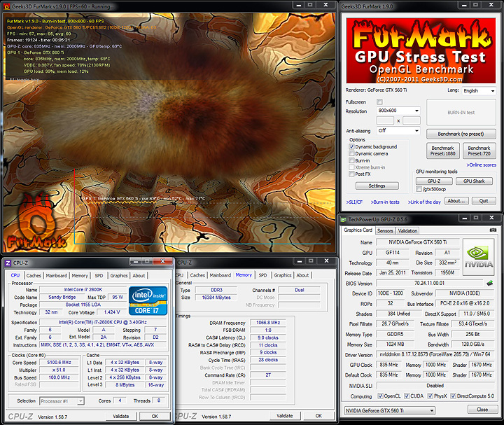Screen dimensions: 504x425
Task: Click the Benchmark (no preset) button
Action: 461,134
